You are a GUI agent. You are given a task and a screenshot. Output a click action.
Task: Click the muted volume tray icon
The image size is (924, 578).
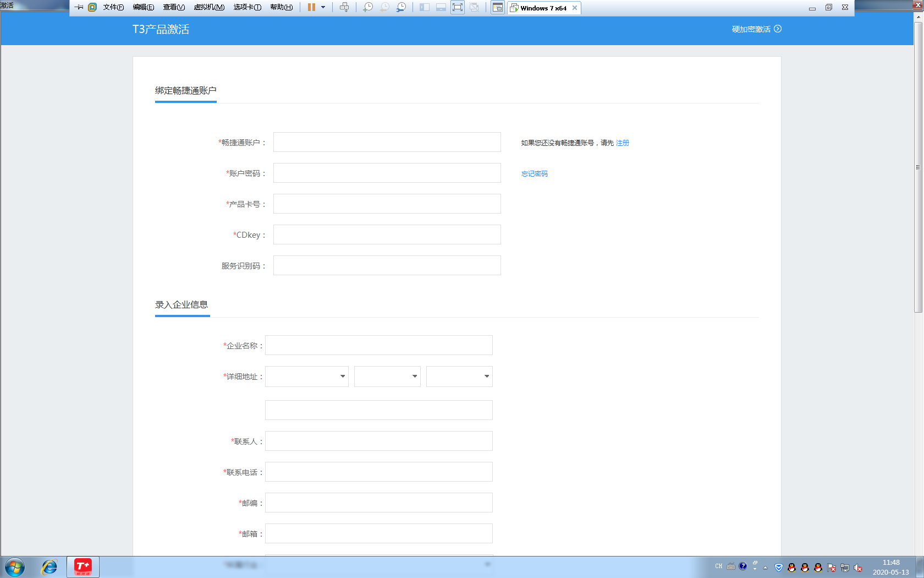(x=858, y=568)
